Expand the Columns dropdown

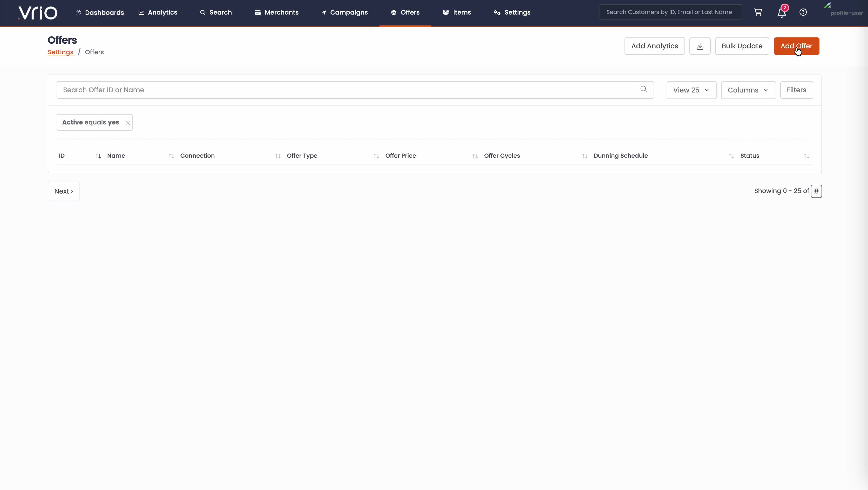click(x=748, y=90)
